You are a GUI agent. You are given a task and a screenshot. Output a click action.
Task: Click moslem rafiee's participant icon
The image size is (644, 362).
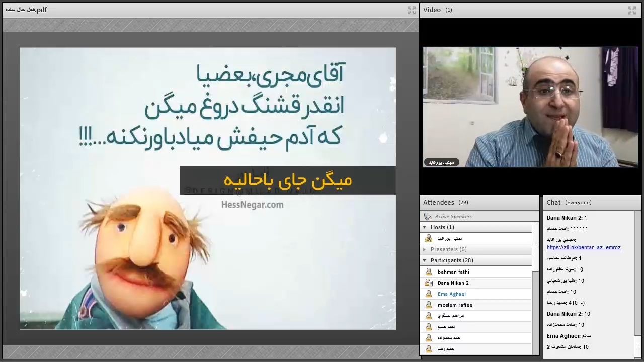click(428, 305)
